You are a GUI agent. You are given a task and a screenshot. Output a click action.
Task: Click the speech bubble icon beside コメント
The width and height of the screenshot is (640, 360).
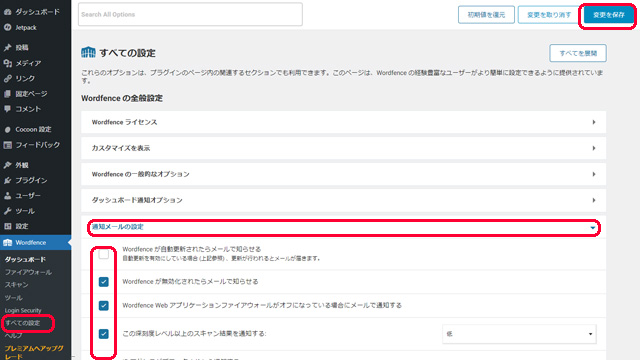tap(7, 109)
